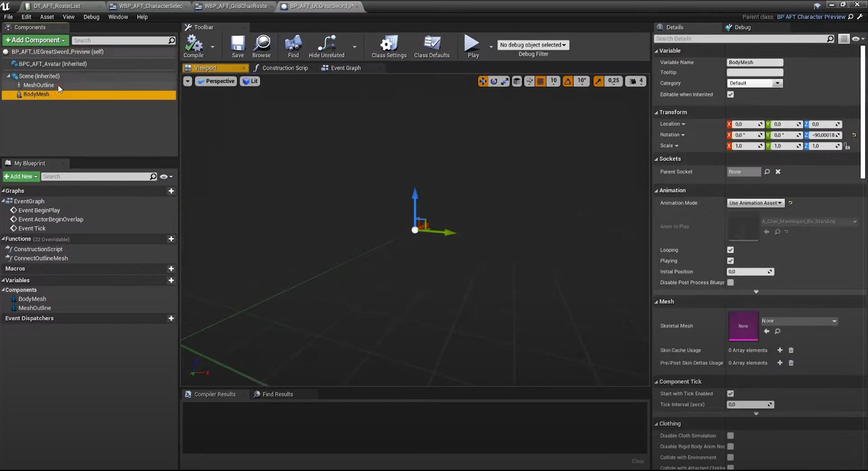Click the Browse toolbar icon
Image resolution: width=868 pixels, height=471 pixels.
261,44
